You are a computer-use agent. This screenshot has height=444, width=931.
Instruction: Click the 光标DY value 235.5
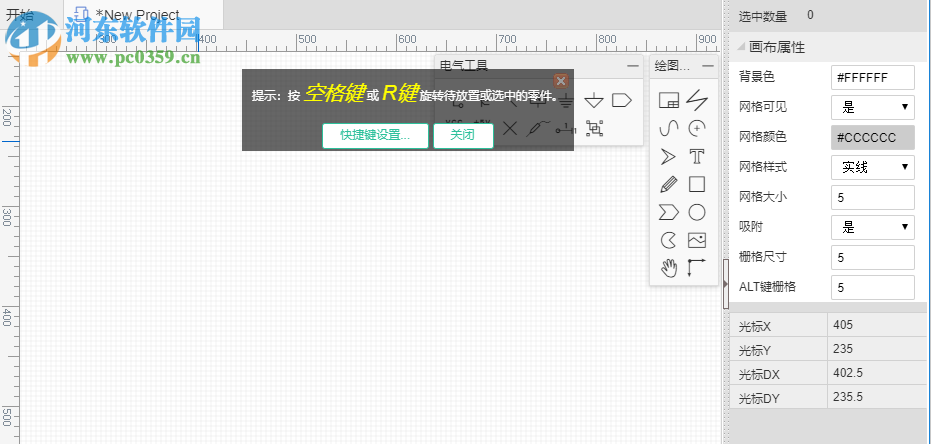848,397
